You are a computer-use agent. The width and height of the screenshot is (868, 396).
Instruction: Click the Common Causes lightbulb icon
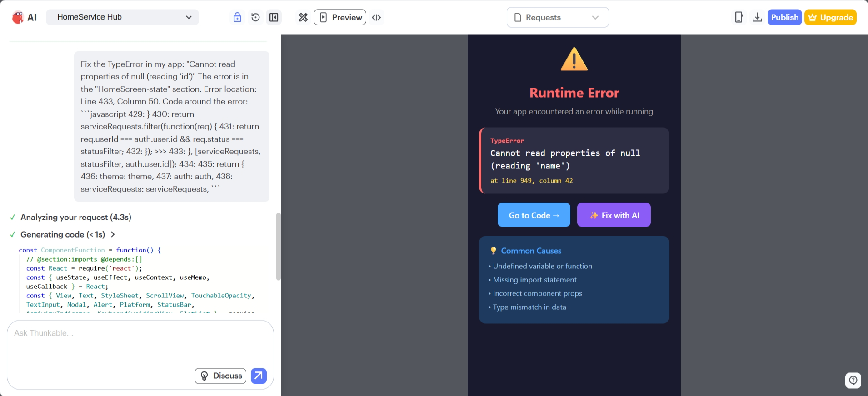coord(493,251)
